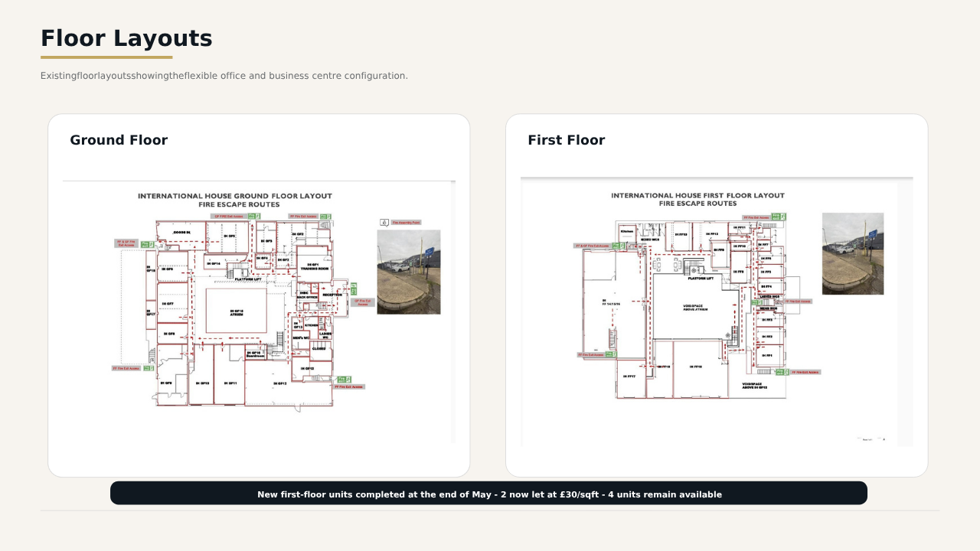Screen dimensions: 980x551
Task: Select the ground floor plan image
Action: tap(259, 312)
